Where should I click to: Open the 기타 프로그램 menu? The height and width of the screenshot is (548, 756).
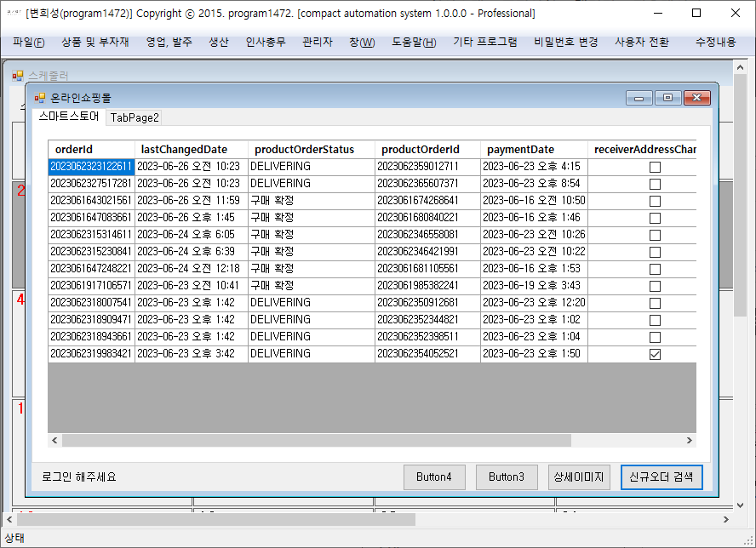(x=484, y=42)
